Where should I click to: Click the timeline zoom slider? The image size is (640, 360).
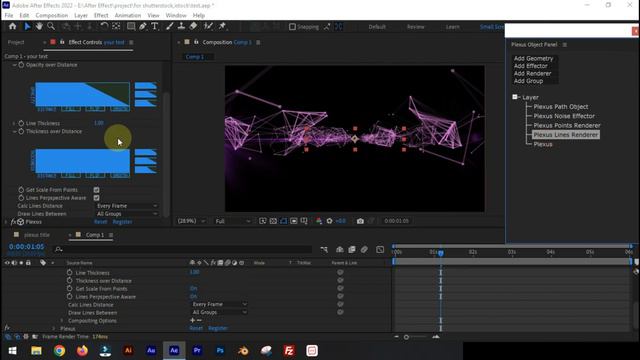tap(406, 337)
